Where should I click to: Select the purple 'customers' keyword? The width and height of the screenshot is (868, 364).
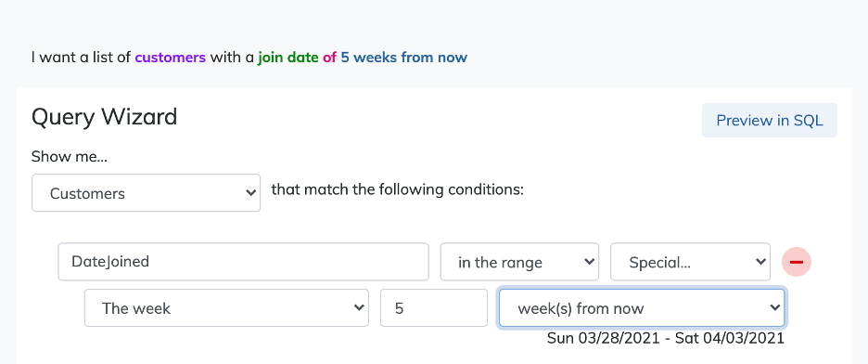coord(170,57)
